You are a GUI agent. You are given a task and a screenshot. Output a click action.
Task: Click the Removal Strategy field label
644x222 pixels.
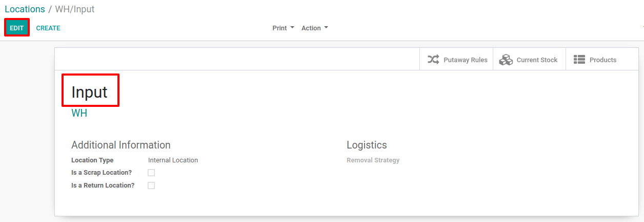[373, 160]
